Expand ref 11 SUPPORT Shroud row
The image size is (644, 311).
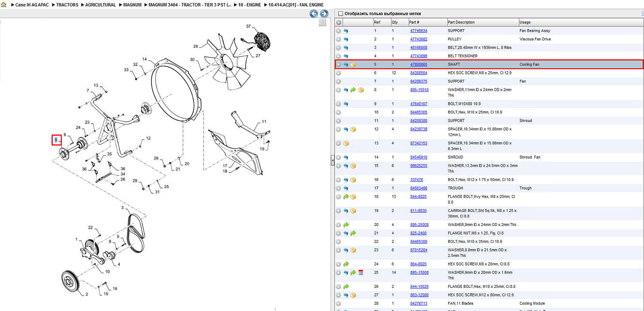coord(339,121)
